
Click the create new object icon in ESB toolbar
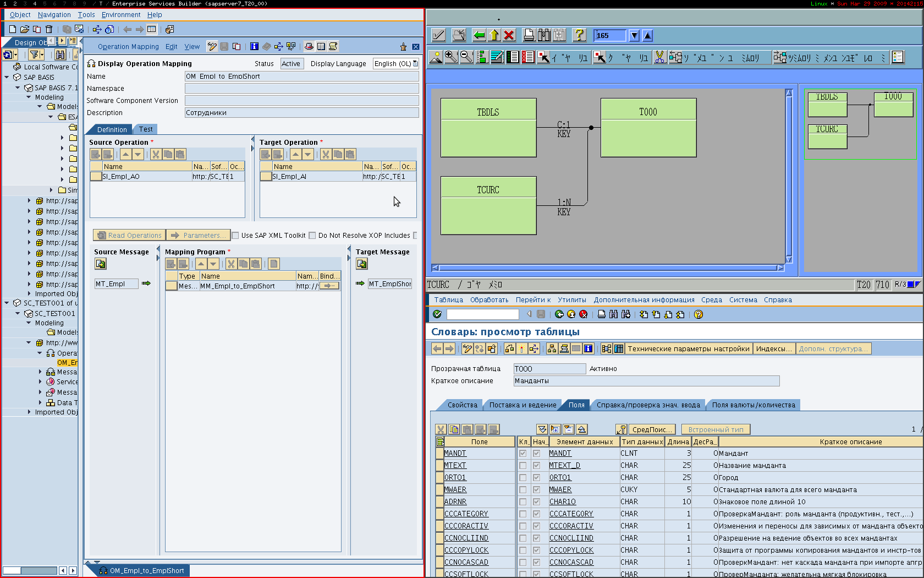click(13, 29)
